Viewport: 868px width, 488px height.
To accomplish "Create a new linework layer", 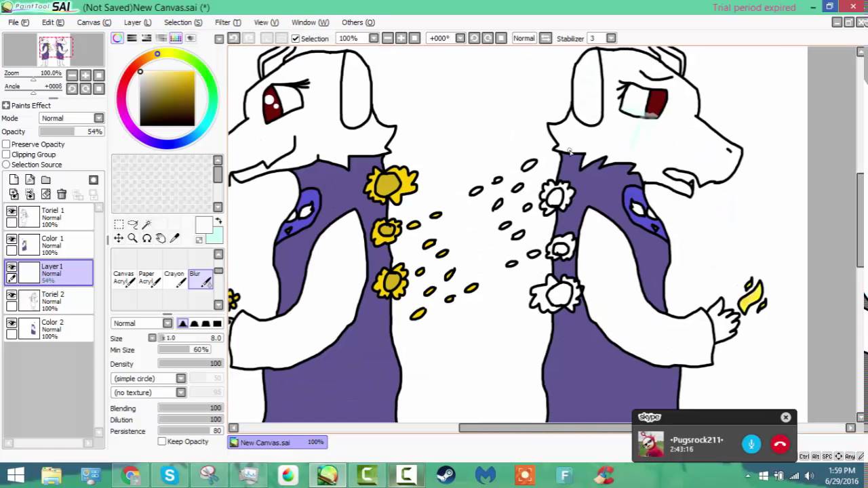I will [30, 180].
